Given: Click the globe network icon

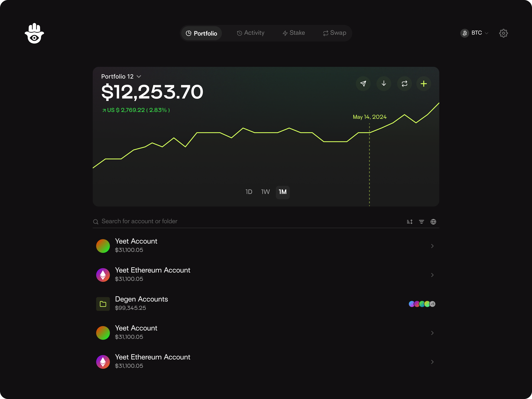Looking at the screenshot, I should click(x=433, y=222).
